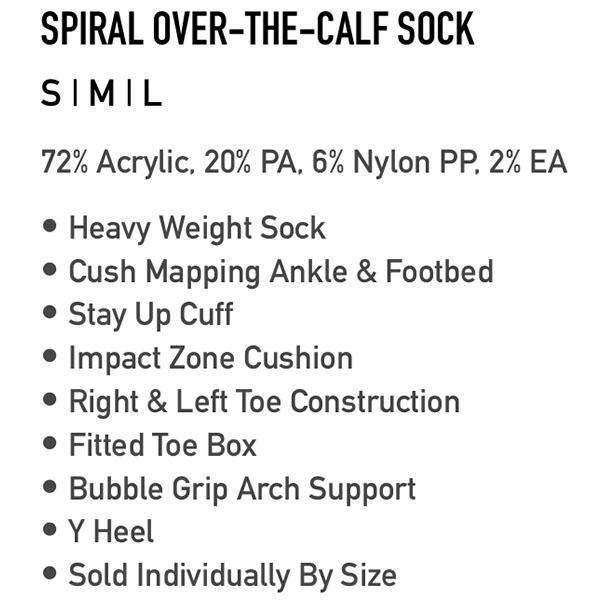Click the bullet dot beside Y Heel

50,531
